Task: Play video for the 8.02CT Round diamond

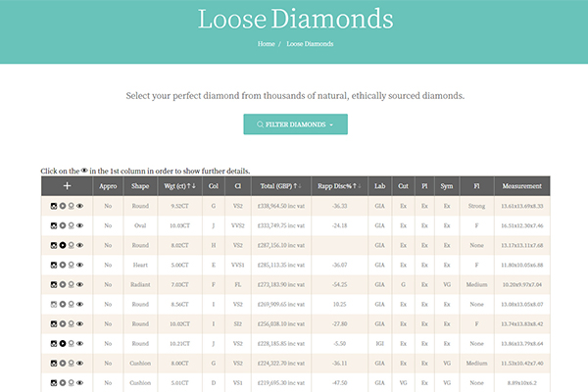Action: (x=63, y=245)
